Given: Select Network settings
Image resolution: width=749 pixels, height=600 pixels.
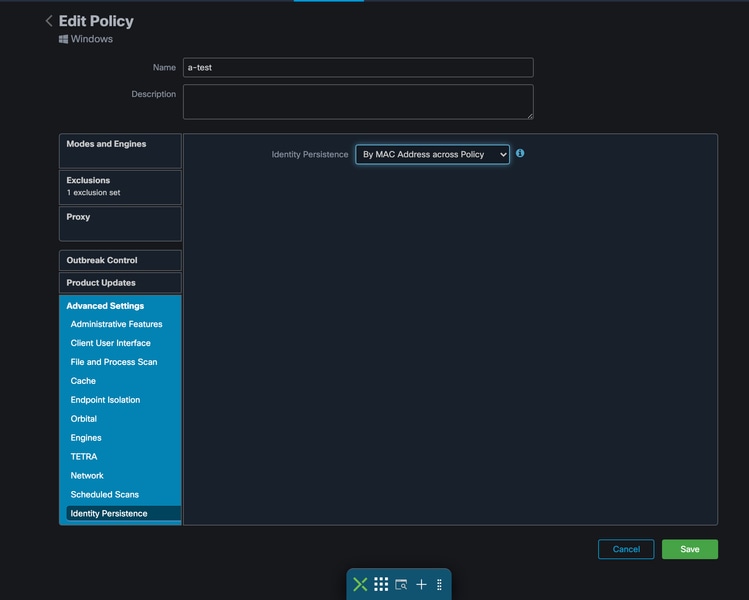Looking at the screenshot, I should [87, 476].
